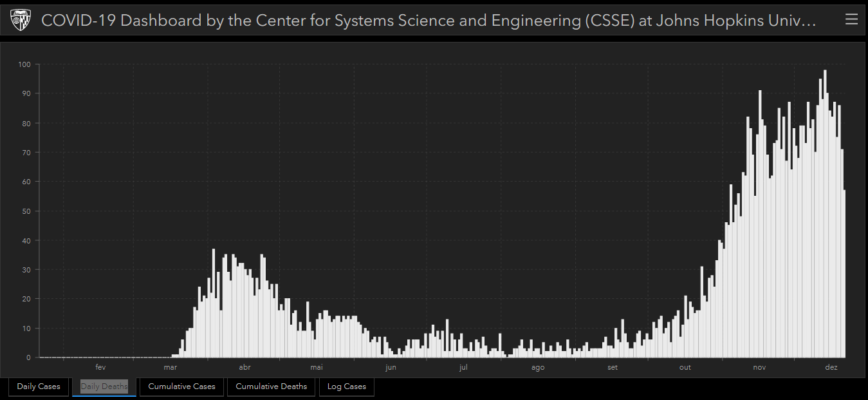Click the 'fev' month label on axis
Screen dimensions: 868x400
(100, 367)
